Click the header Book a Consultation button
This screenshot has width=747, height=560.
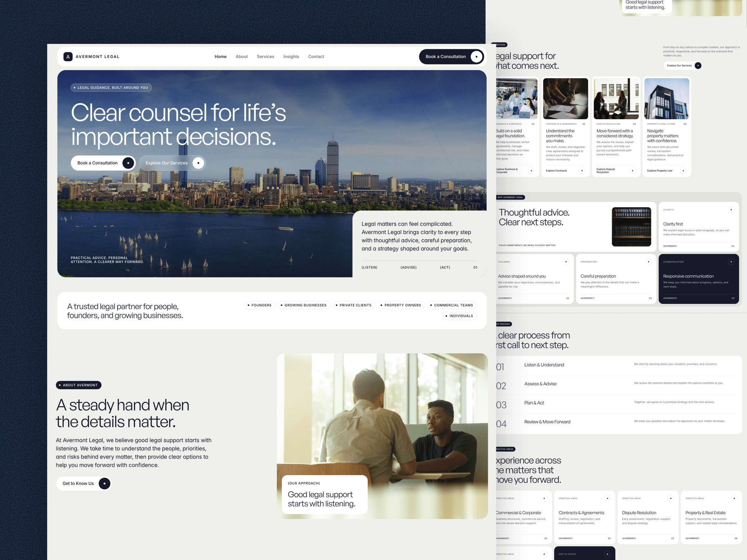click(x=452, y=57)
